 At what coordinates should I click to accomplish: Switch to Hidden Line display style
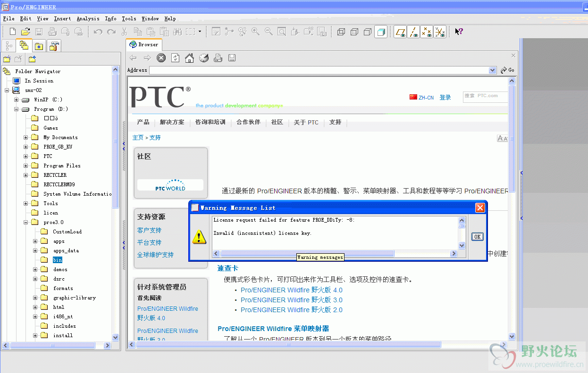click(x=354, y=32)
